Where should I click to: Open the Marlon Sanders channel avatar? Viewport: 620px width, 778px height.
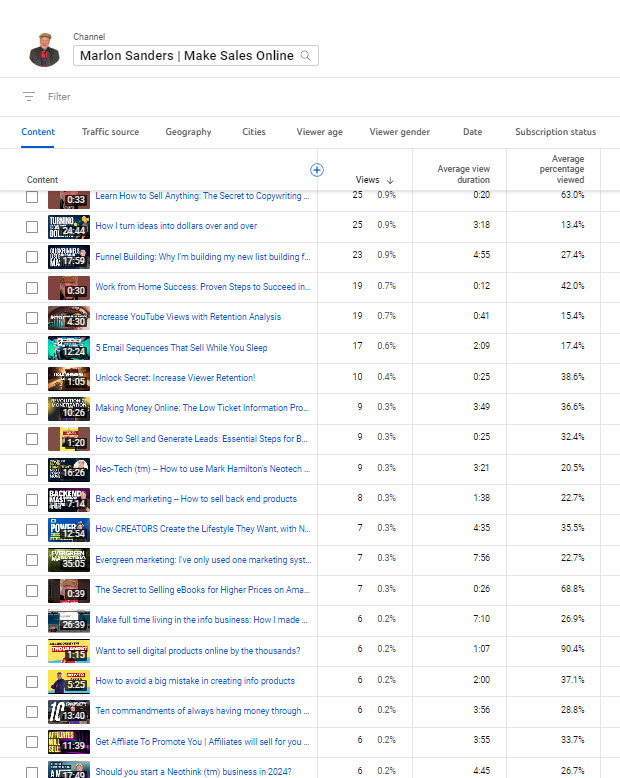[44, 50]
